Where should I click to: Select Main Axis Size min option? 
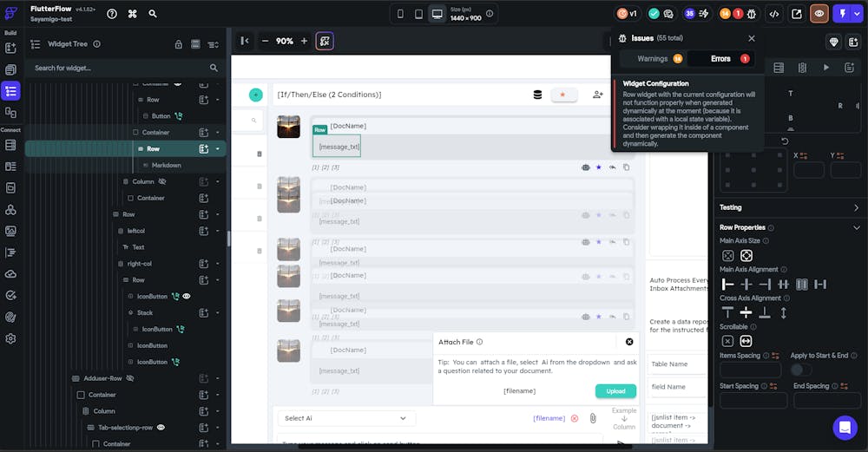point(728,256)
